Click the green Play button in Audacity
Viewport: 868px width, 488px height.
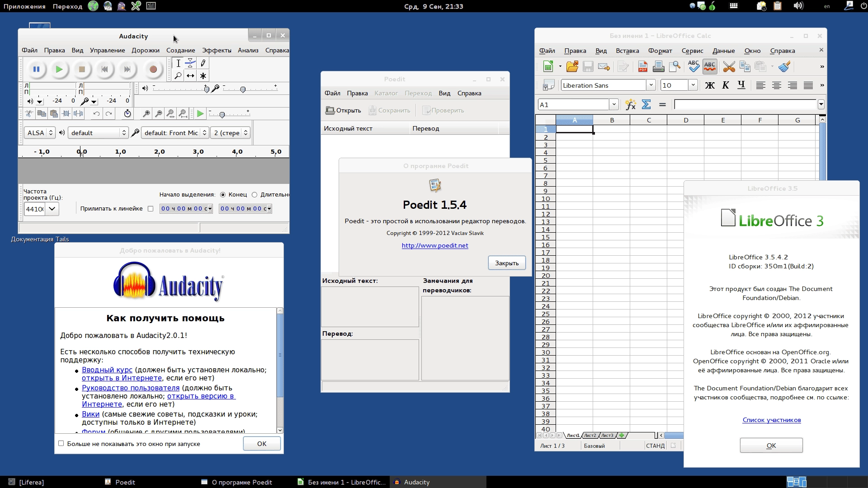tap(59, 69)
